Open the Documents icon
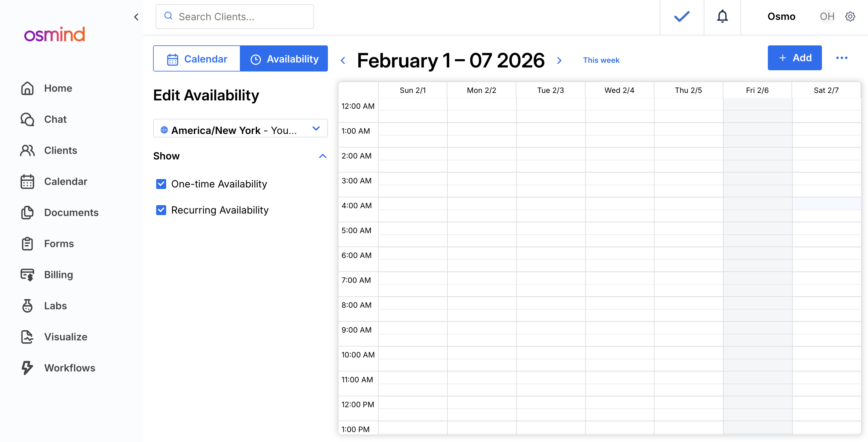Viewport: 868px width, 442px height. click(27, 212)
